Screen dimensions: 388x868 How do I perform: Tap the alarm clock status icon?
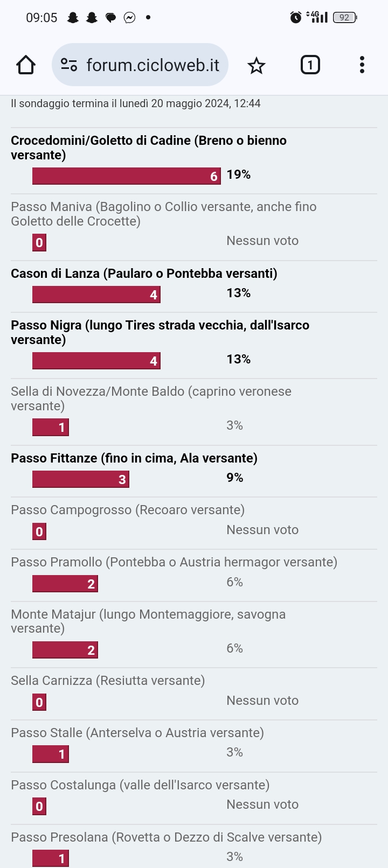point(295,17)
